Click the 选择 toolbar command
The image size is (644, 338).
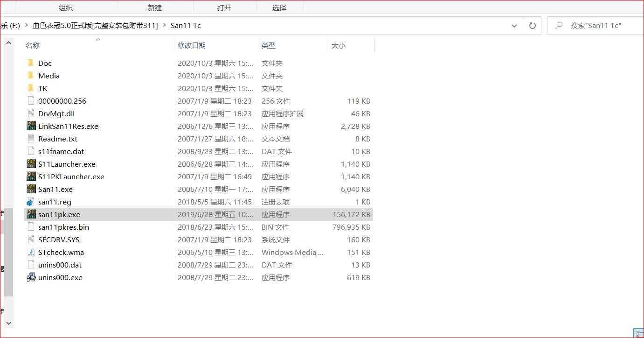[x=280, y=7]
